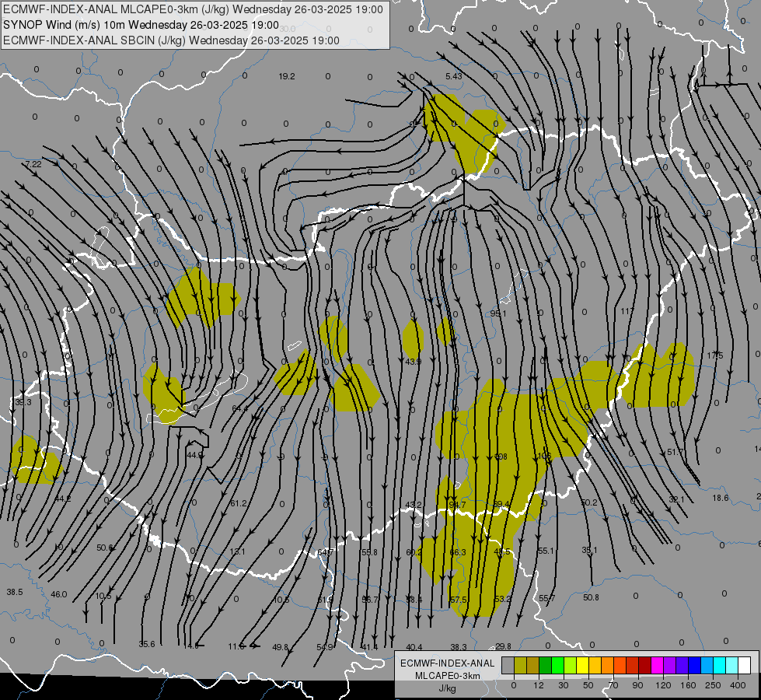
Task: Click the map value 57.5
Action: coord(459,600)
